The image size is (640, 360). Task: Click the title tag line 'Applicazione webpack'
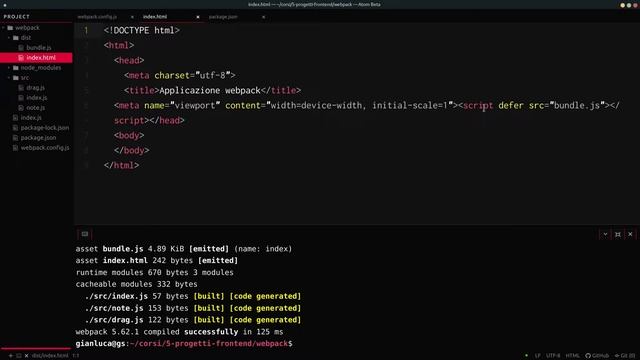coord(213,91)
